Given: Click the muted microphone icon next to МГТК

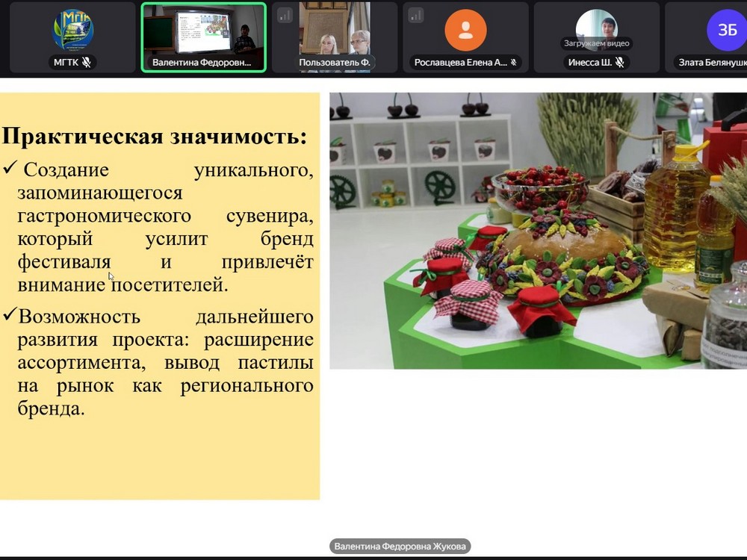Looking at the screenshot, I should coord(87,63).
